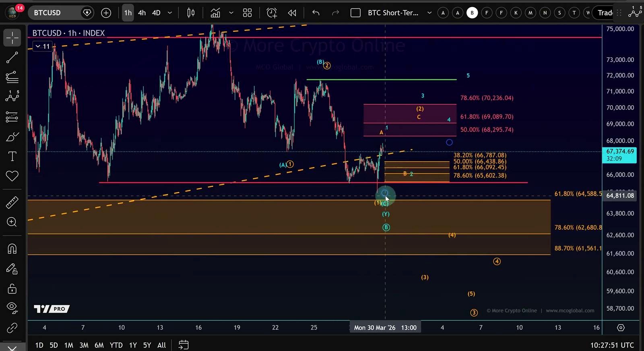The height and width of the screenshot is (351, 644).
Task: Open the Indicators dialog
Action: [216, 13]
